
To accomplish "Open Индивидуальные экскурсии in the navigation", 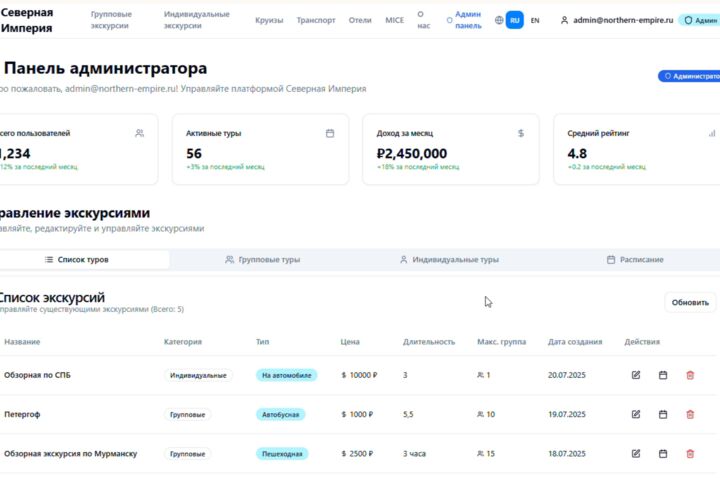I will [197, 20].
